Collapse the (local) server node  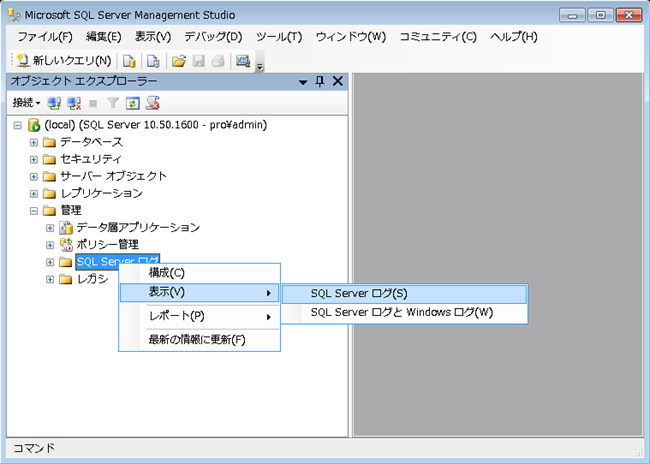(x=17, y=125)
